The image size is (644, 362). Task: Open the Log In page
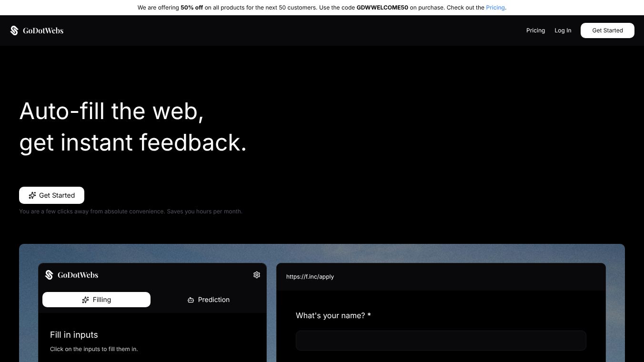(x=563, y=30)
